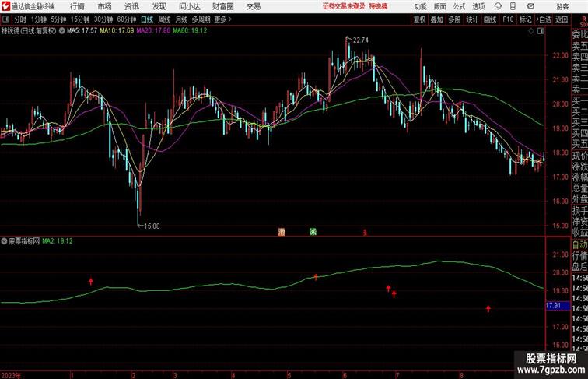Image resolution: width=588 pixels, height=379 pixels.
Task: Click the 自动 label in the side panel
Action: pyautogui.click(x=579, y=245)
